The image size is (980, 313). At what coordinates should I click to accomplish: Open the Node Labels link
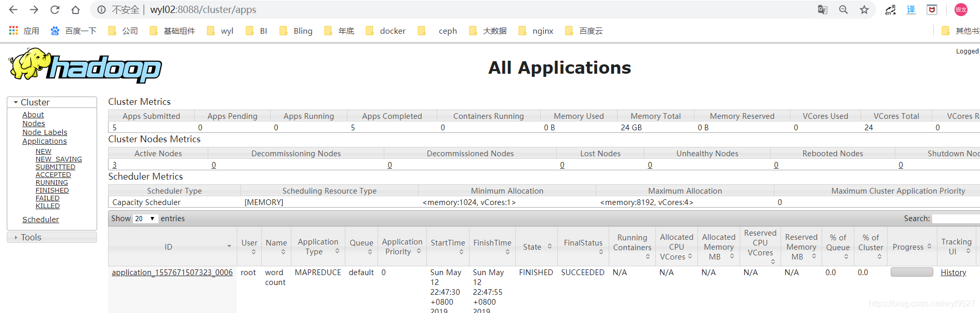(x=45, y=132)
